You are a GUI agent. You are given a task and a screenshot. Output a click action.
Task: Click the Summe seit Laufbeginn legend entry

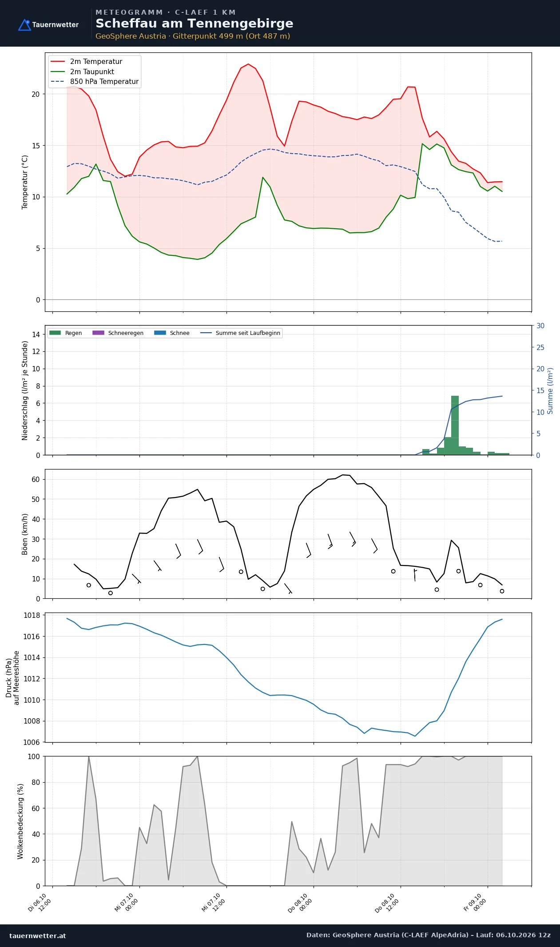click(x=240, y=333)
